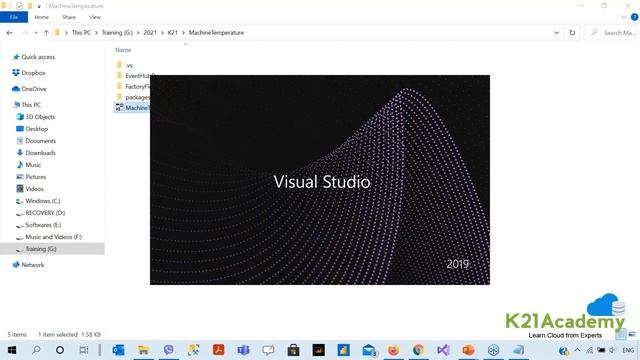Launch Adobe Acrobat from taskbar

click(218, 350)
